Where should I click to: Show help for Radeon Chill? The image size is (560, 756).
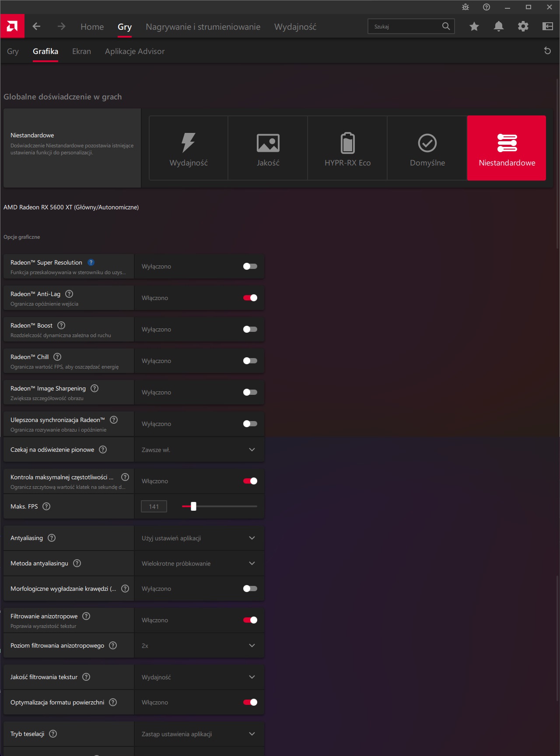(57, 357)
